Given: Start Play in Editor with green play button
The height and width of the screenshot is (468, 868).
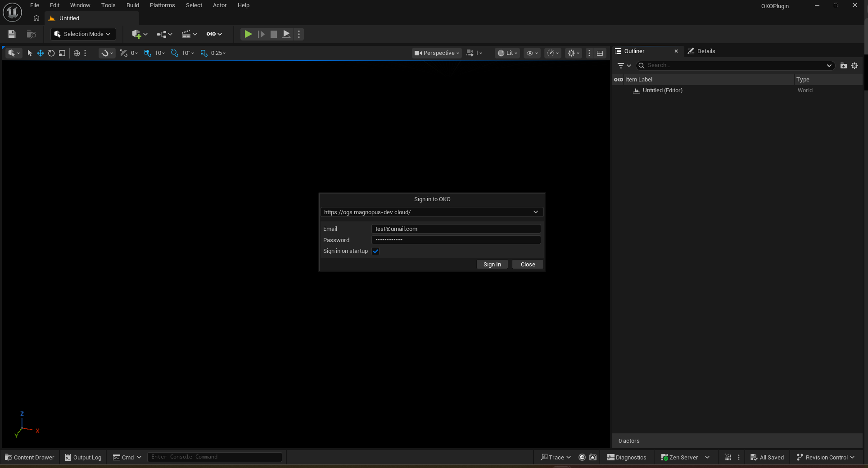Looking at the screenshot, I should coord(248,34).
